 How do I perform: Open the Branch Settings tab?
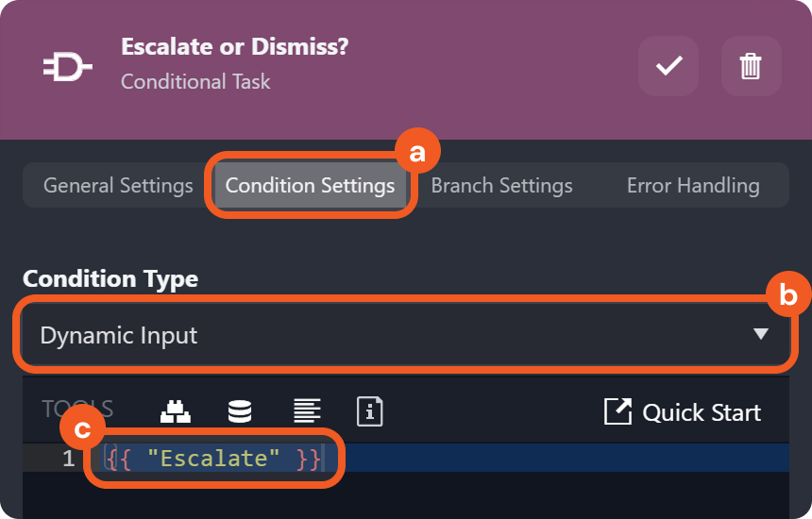501,185
